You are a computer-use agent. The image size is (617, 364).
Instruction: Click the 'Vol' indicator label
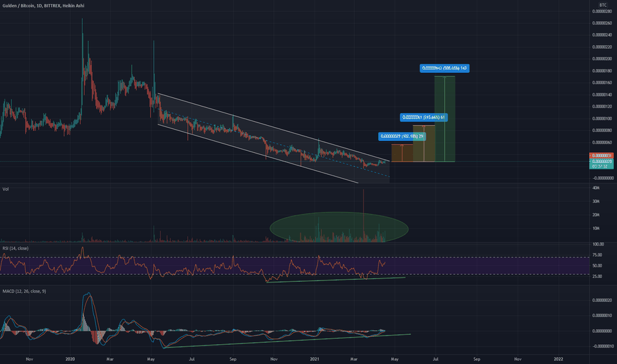coord(5,189)
